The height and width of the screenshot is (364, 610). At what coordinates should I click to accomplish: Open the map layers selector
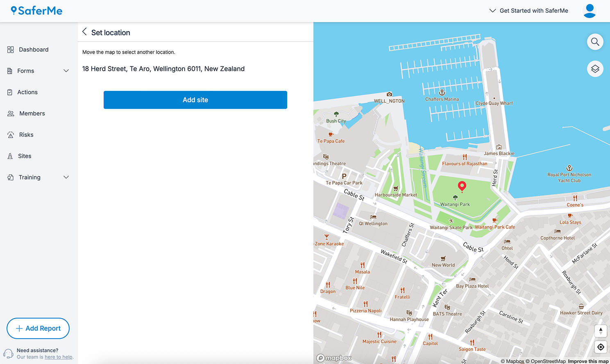point(595,69)
